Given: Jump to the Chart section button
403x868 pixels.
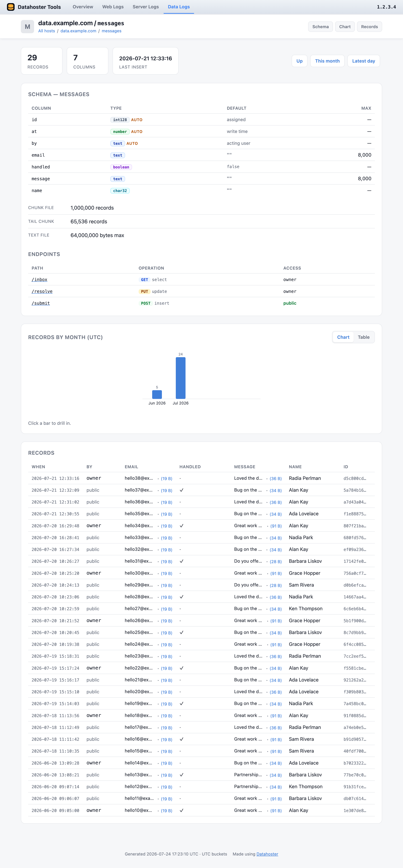Looking at the screenshot, I should click(345, 27).
